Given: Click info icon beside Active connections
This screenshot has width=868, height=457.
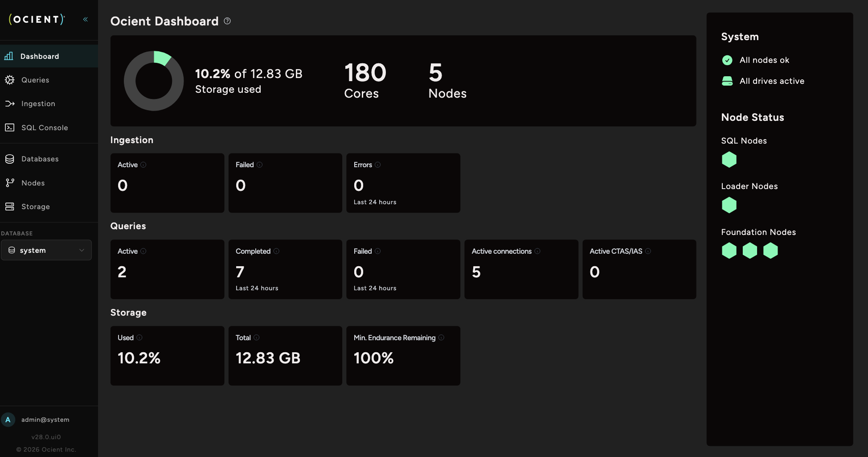Looking at the screenshot, I should tap(537, 251).
